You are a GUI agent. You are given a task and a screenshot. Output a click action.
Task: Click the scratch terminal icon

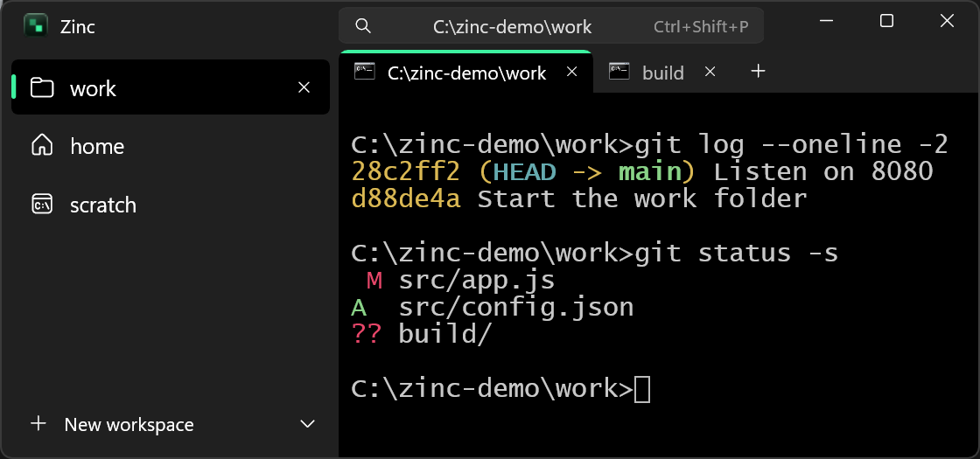[42, 204]
